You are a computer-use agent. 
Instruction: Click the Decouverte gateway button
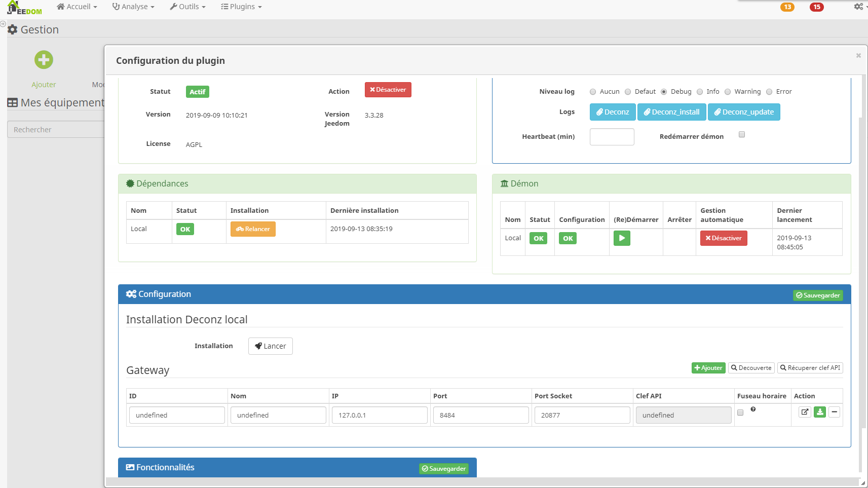tap(751, 368)
